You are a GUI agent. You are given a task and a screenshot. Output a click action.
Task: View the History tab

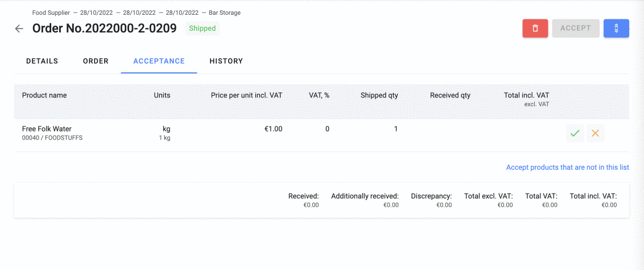(x=226, y=61)
